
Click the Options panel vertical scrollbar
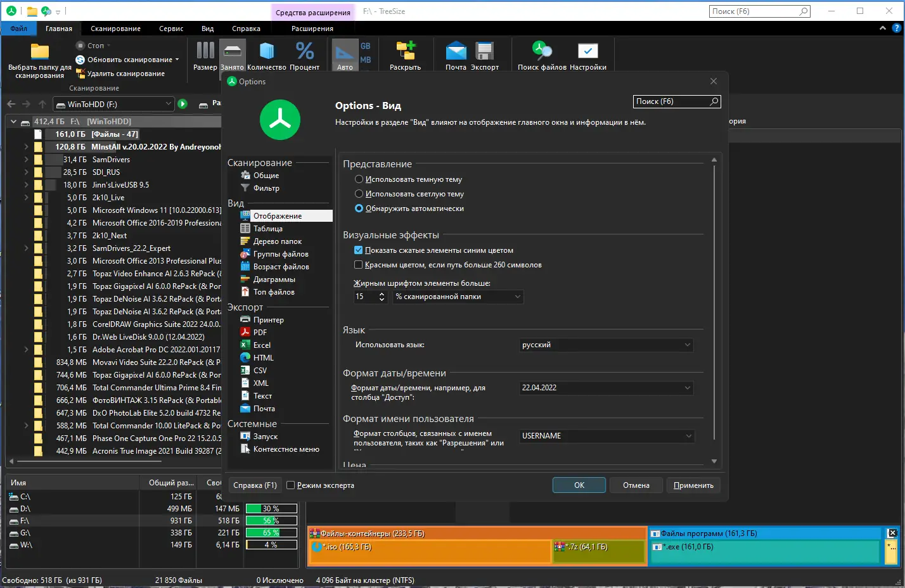pyautogui.click(x=714, y=310)
